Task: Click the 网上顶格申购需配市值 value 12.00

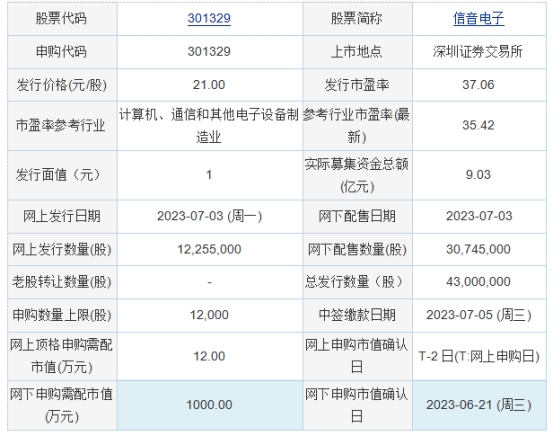Action: (209, 356)
